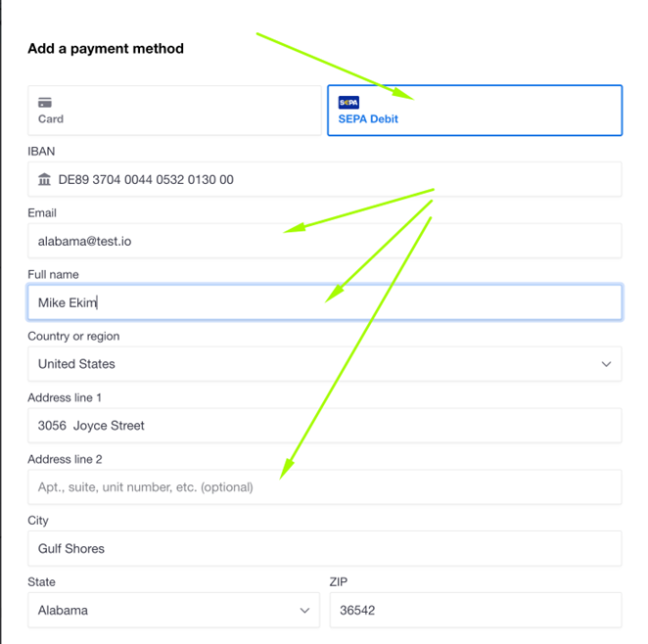The height and width of the screenshot is (644, 648).
Task: Click the IBAN number input field
Action: [324, 179]
